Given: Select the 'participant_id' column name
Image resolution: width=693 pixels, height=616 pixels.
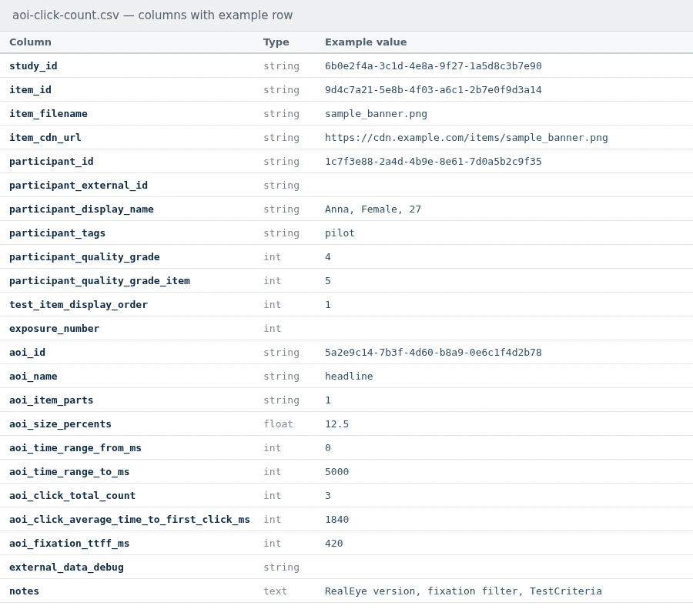Looking at the screenshot, I should click(52, 161).
